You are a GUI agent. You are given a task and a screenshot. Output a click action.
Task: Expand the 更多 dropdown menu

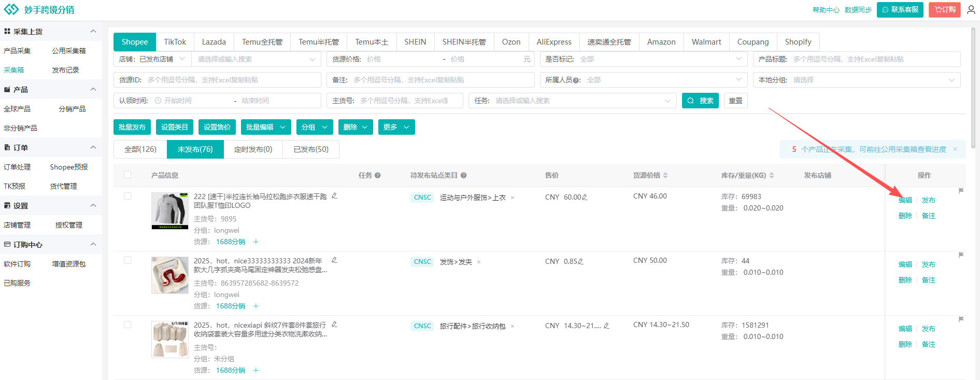click(x=397, y=127)
